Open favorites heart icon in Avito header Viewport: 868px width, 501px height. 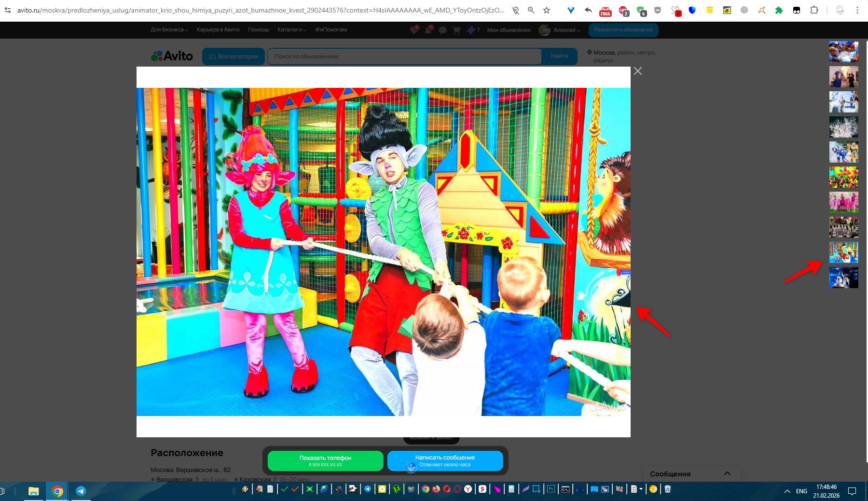coord(414,30)
